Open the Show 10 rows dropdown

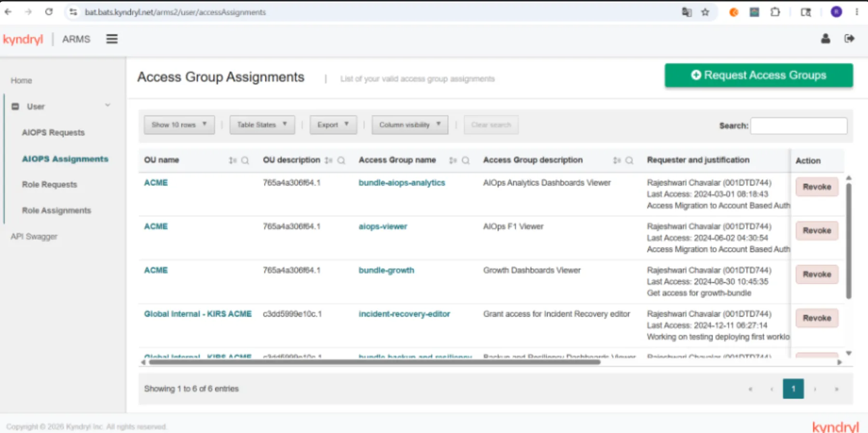[179, 125]
